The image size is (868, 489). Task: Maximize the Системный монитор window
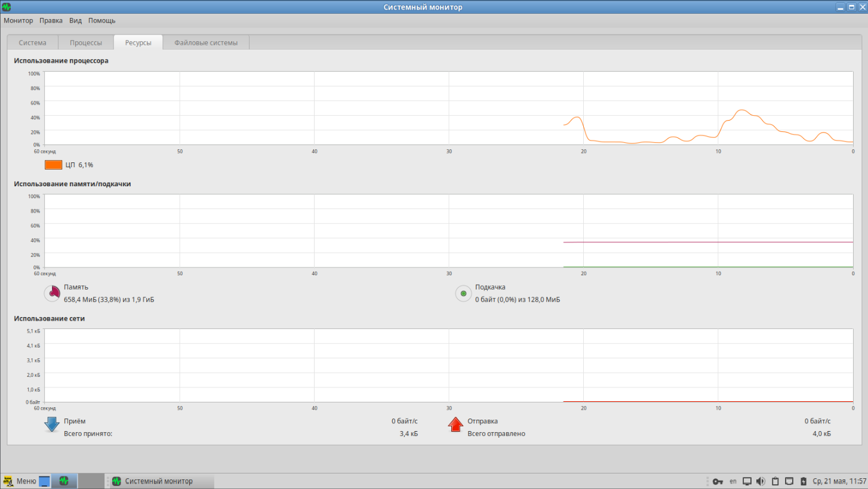[851, 7]
